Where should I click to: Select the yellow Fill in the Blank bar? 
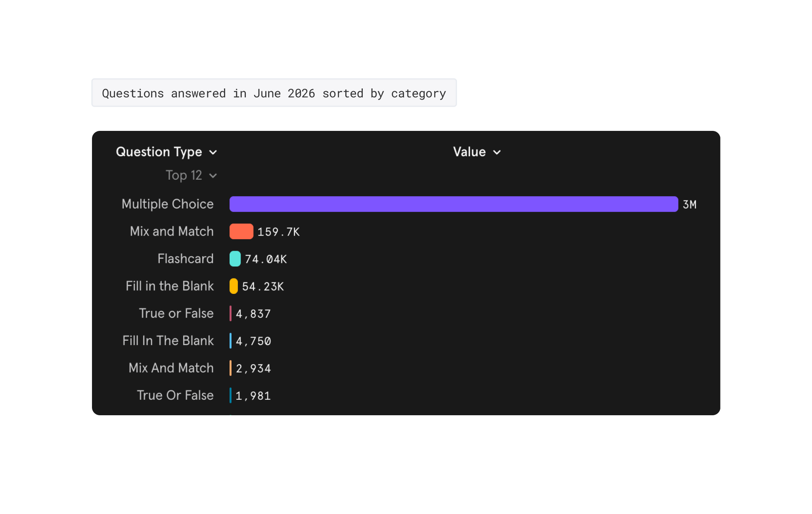(234, 286)
